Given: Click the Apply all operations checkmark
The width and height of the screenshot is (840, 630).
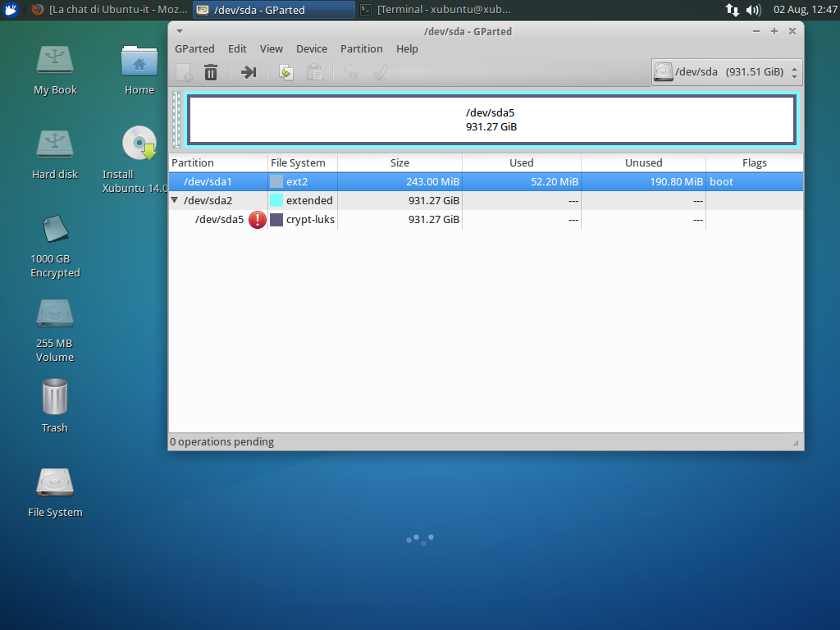Looking at the screenshot, I should 380,72.
